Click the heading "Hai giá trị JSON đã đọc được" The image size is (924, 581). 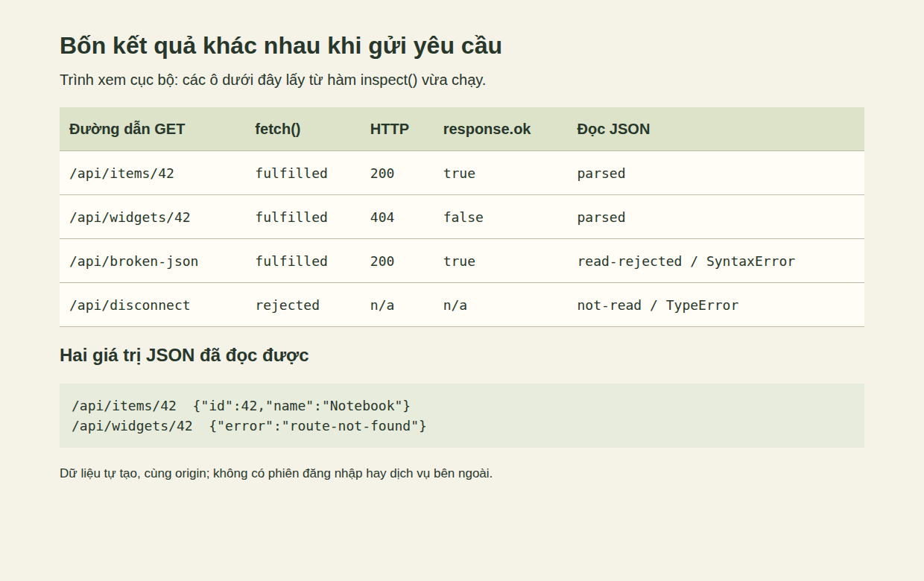tap(184, 355)
